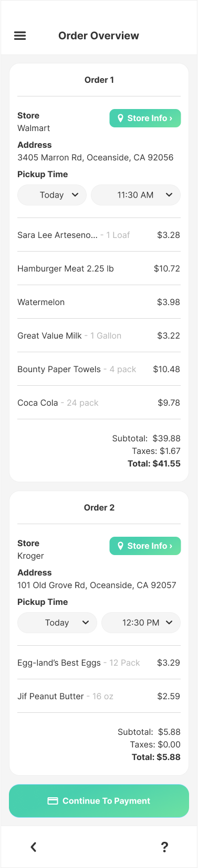This screenshot has height=868, width=198.
Task: Click the credit card icon on payment button
Action: tap(53, 801)
